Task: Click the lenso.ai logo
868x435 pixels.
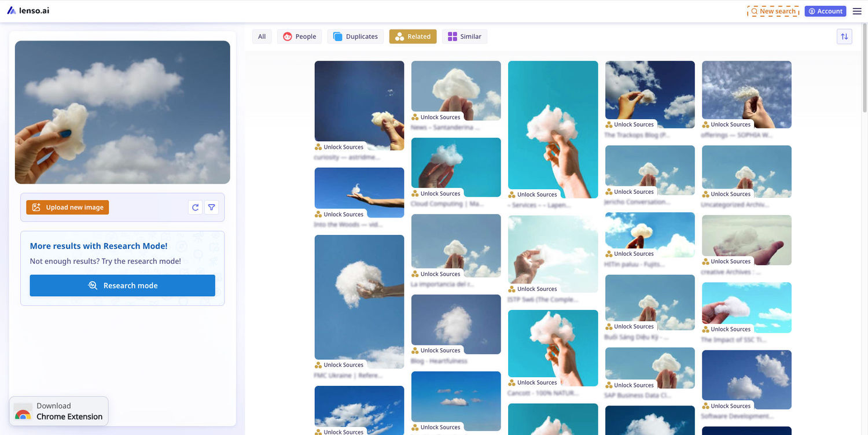Action: pyautogui.click(x=28, y=10)
